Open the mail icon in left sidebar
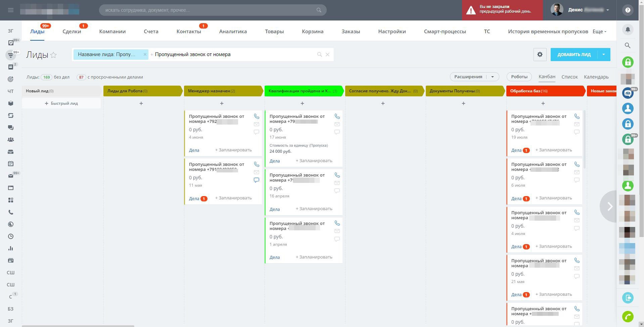 (x=11, y=176)
